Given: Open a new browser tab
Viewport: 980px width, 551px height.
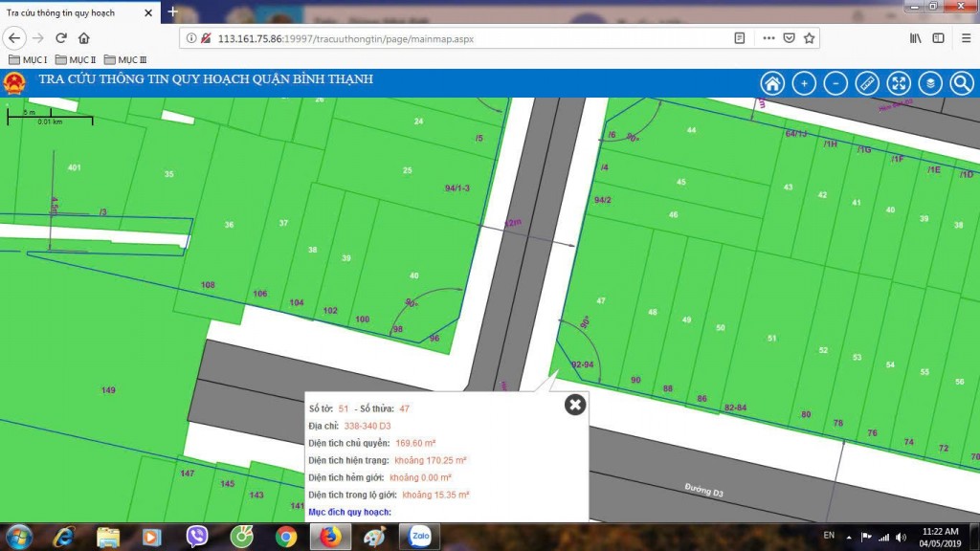Looking at the screenshot, I should point(172,11).
